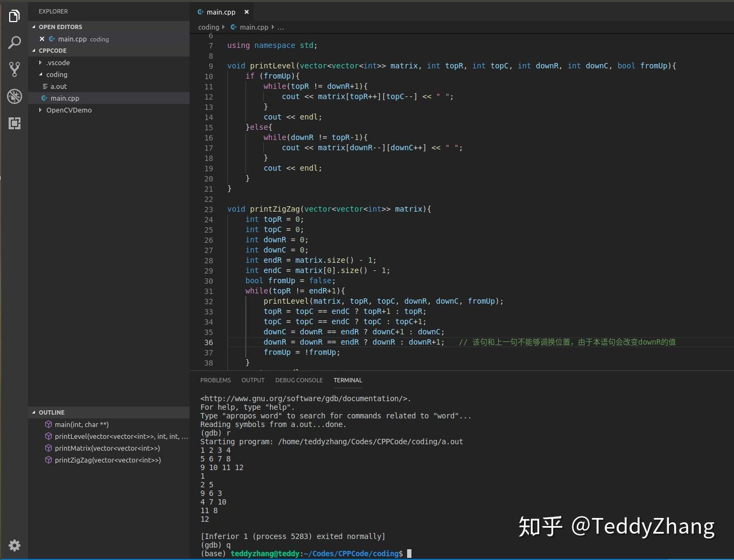Collapse the coding folder
This screenshot has height=560, width=734.
point(40,74)
